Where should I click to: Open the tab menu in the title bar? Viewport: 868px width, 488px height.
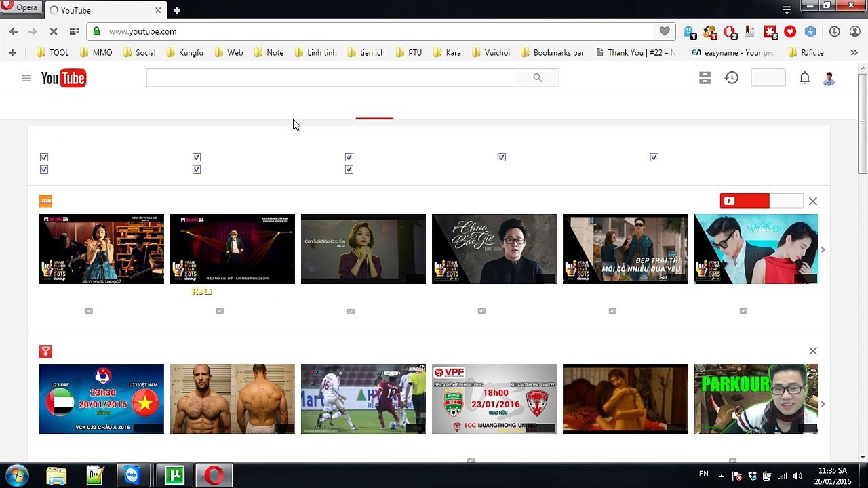tap(787, 9)
